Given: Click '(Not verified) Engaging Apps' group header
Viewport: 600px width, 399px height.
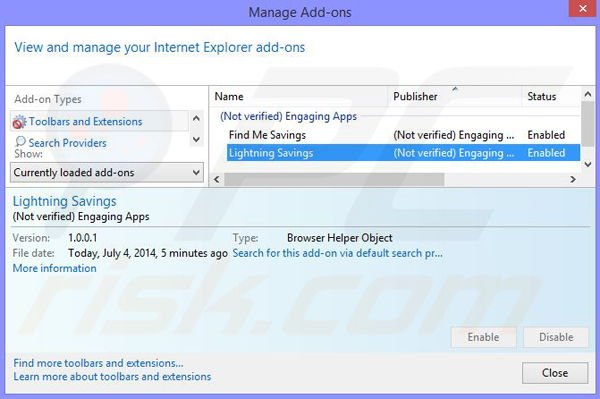Looking at the screenshot, I should click(x=289, y=116).
